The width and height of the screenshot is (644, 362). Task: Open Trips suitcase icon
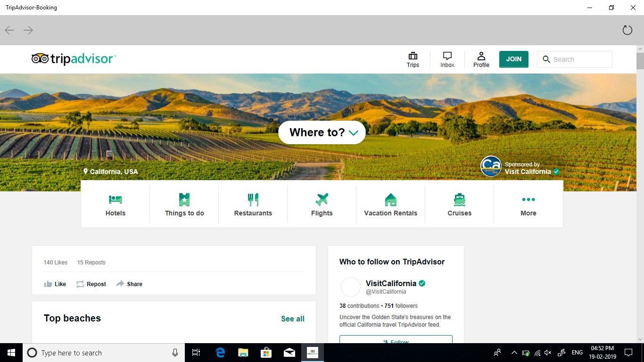(413, 56)
